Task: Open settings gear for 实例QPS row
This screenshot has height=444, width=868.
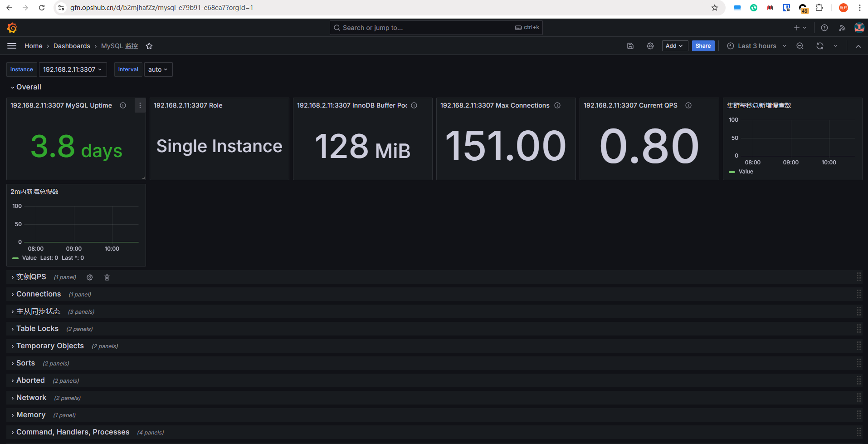Action: coord(90,277)
